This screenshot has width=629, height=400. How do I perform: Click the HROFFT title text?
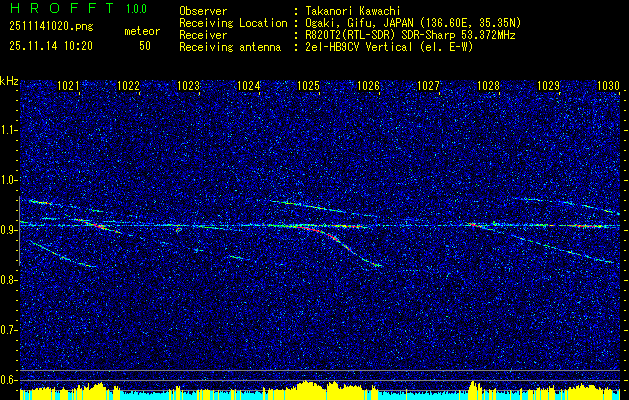(x=62, y=8)
